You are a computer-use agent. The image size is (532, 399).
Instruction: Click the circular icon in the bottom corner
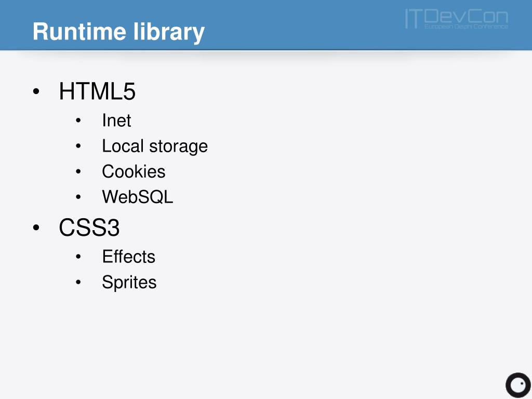pyautogui.click(x=518, y=385)
